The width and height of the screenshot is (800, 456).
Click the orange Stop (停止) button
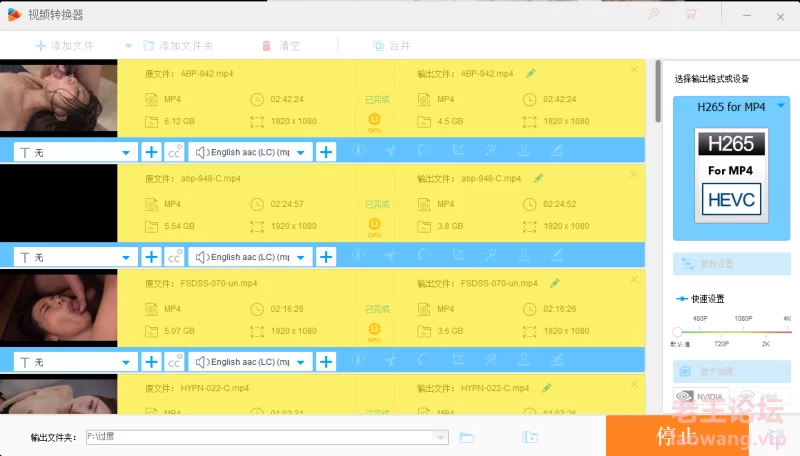click(677, 436)
